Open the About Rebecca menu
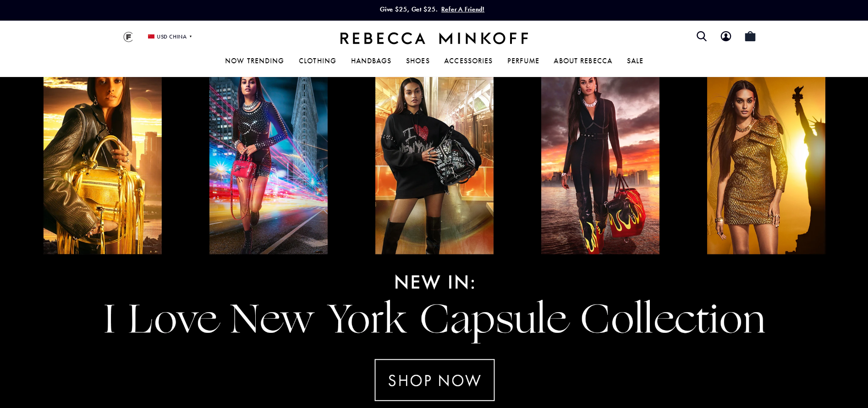 [x=583, y=61]
